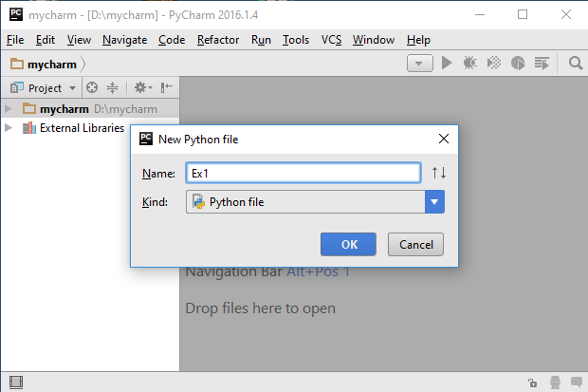This screenshot has width=588, height=392.
Task: Open the Run menu
Action: (261, 40)
